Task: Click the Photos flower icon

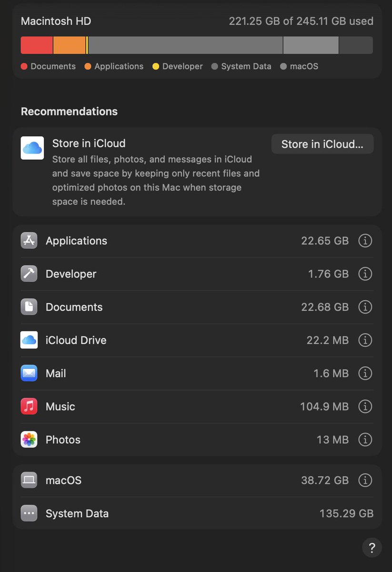Action: coord(29,439)
